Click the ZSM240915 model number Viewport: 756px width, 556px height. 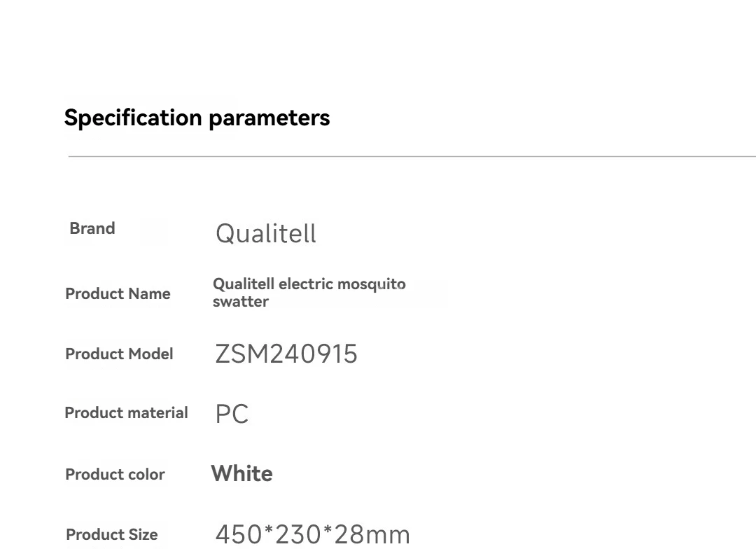286,354
